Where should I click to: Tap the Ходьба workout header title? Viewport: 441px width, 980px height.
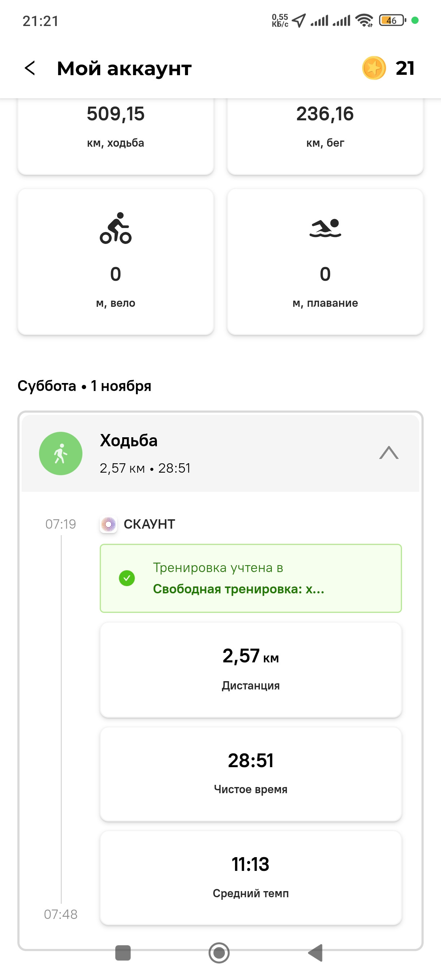click(x=129, y=440)
